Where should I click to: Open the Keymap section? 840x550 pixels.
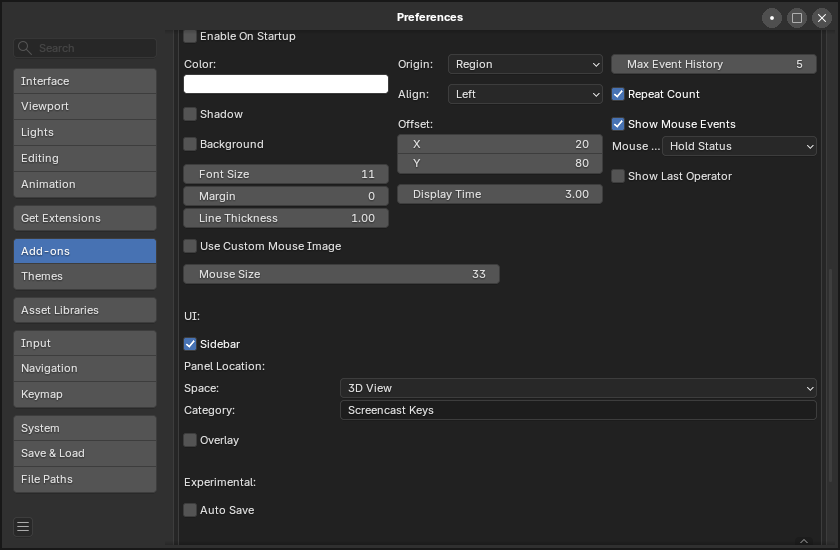coord(85,394)
